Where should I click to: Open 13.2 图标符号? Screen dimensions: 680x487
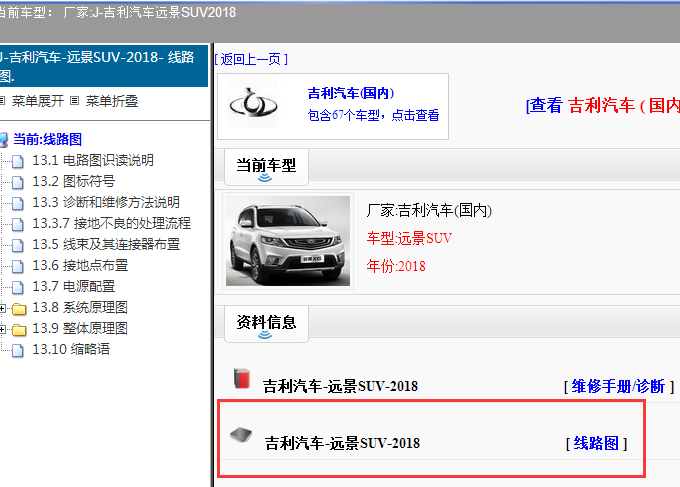pyautogui.click(x=74, y=181)
